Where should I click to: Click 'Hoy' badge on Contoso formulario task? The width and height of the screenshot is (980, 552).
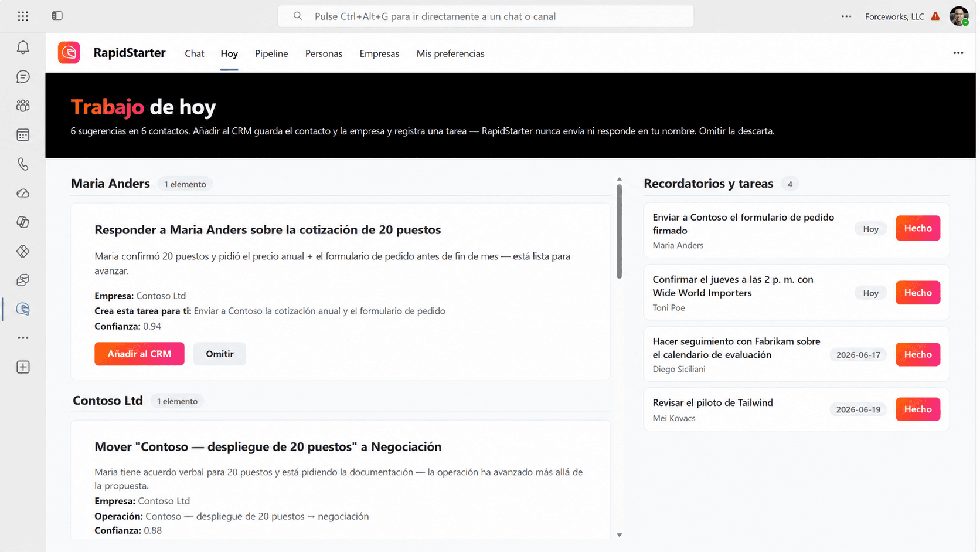(x=870, y=229)
